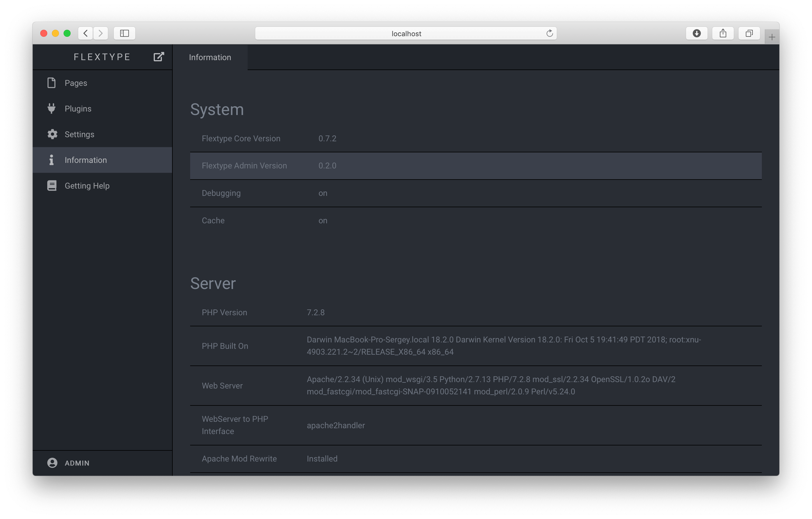Click the Getting Help book icon
The image size is (812, 519).
[52, 186]
